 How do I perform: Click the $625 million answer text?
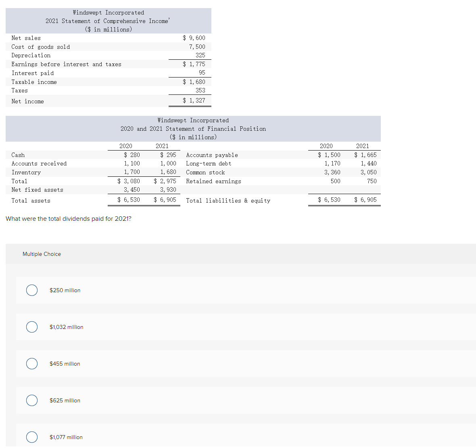pos(65,400)
